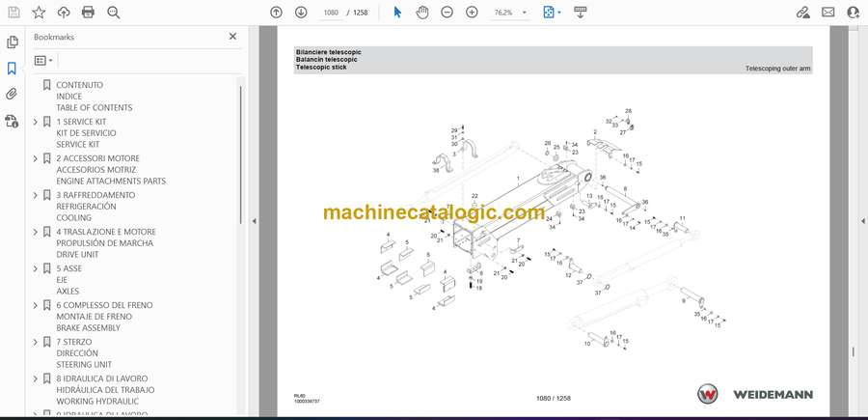Click the 'Telescoping outer arm' label
868x420 pixels.
[x=777, y=69]
